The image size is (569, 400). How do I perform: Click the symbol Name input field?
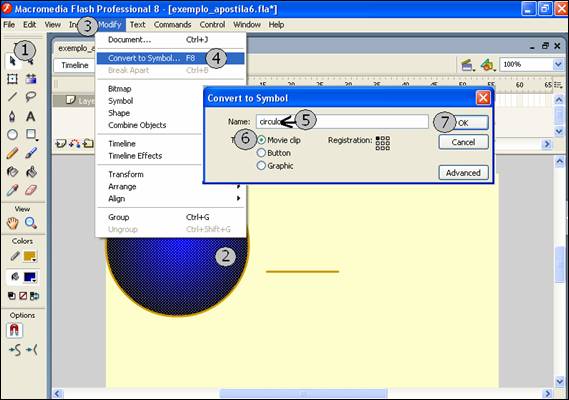(342, 121)
